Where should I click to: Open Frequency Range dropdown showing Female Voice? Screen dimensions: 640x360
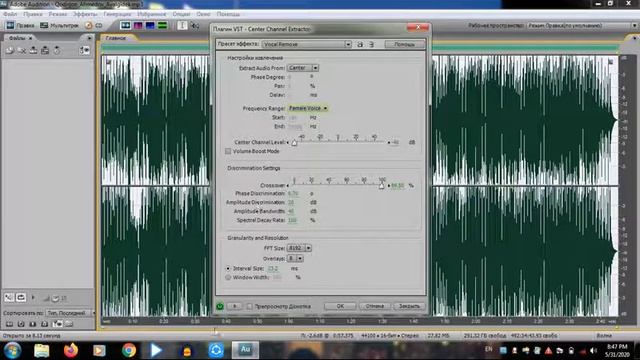(308, 108)
